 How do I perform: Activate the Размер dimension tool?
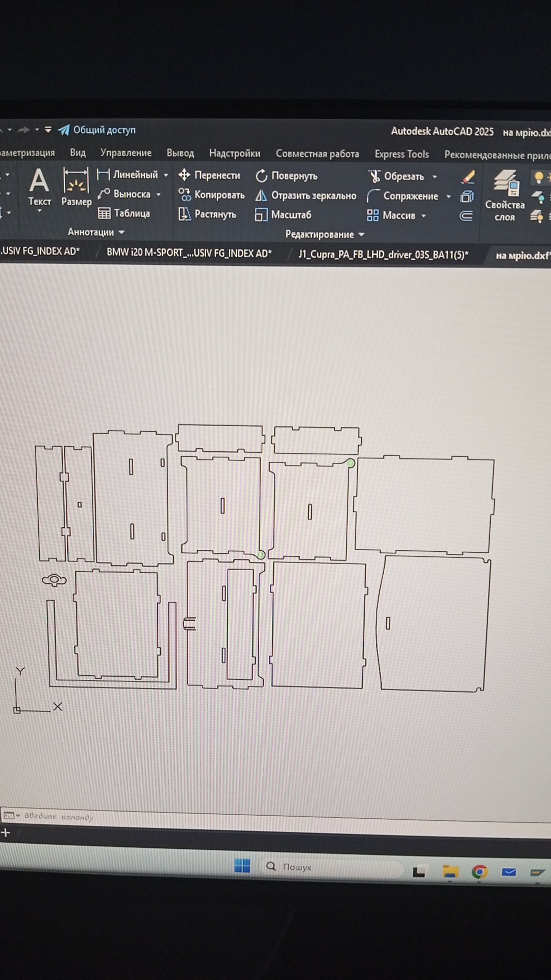(x=76, y=187)
